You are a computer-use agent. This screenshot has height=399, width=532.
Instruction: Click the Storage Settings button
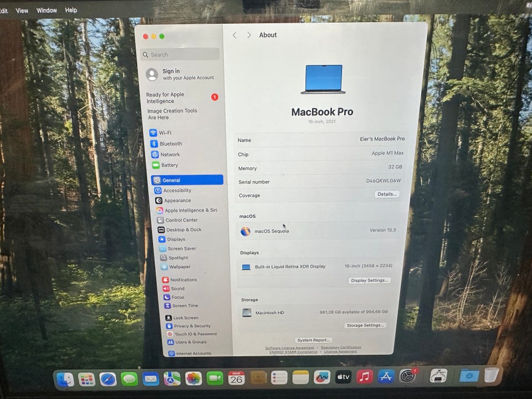pyautogui.click(x=365, y=325)
